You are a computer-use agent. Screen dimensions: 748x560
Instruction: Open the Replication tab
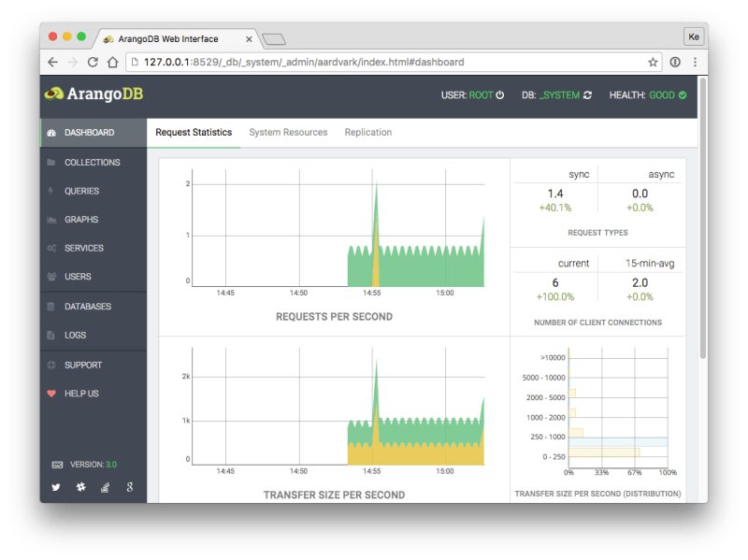(x=367, y=132)
